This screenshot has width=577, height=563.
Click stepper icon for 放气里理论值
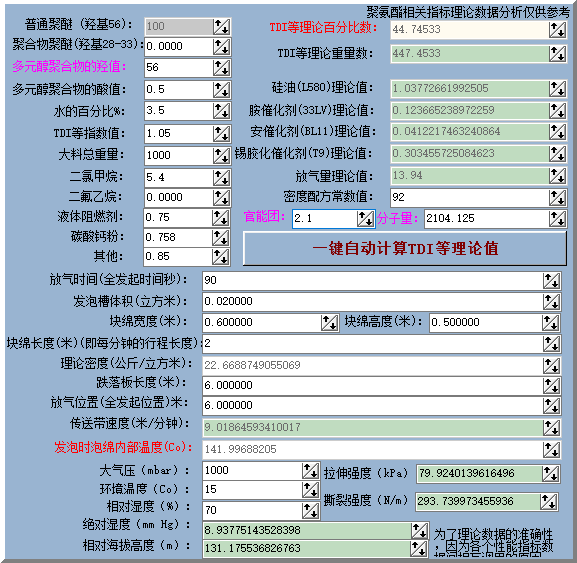coord(557,176)
